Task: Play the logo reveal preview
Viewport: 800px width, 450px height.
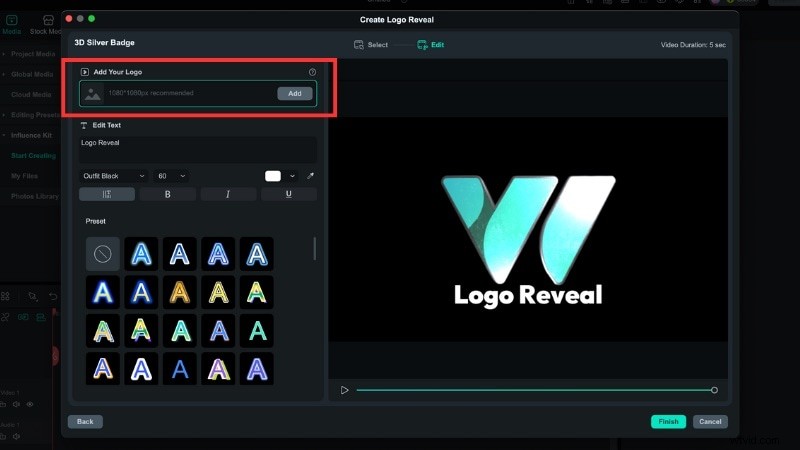Action: pos(344,390)
